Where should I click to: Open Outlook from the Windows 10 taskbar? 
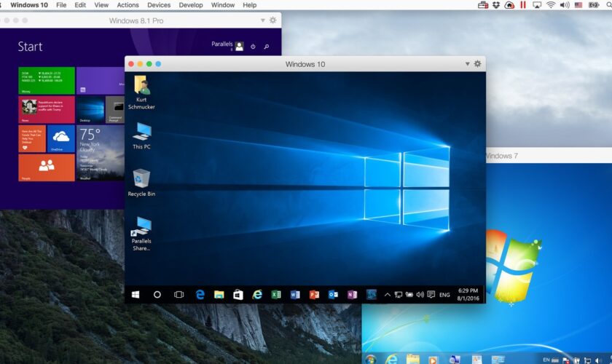coord(333,295)
